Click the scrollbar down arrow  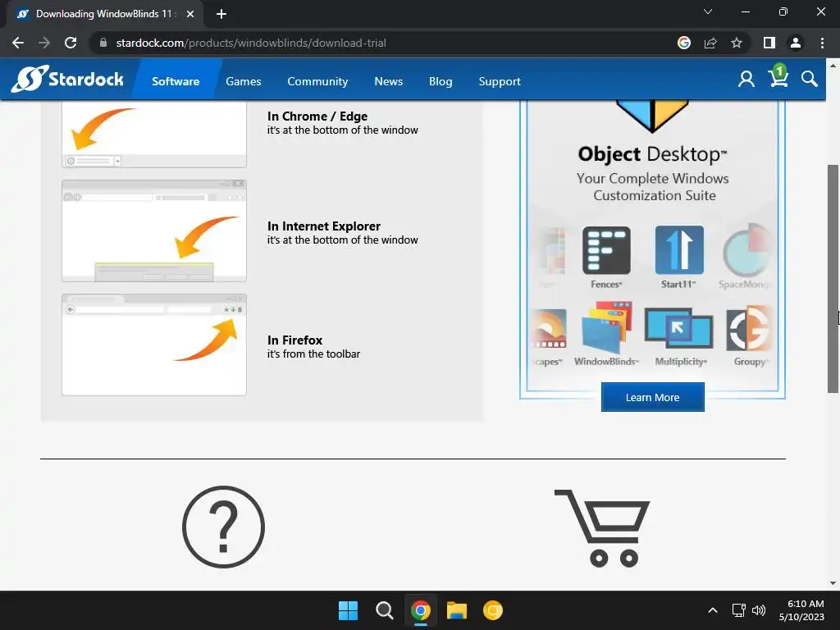833,583
